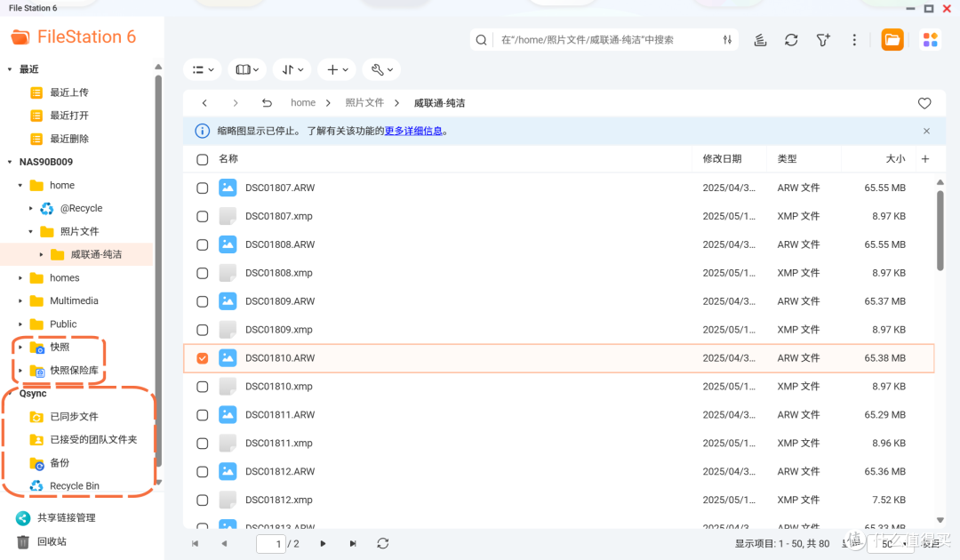960x560 pixels.
Task: Dismiss the thumbnail stopped notice
Action: [926, 131]
